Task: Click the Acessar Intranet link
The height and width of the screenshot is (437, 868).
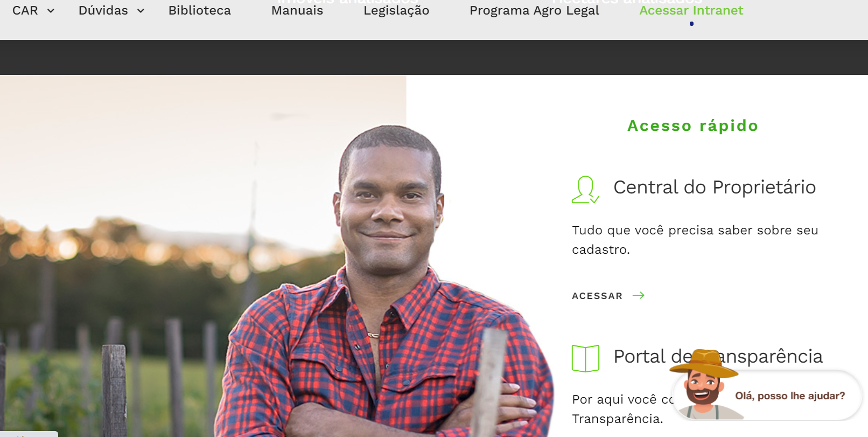Action: pyautogui.click(x=691, y=10)
